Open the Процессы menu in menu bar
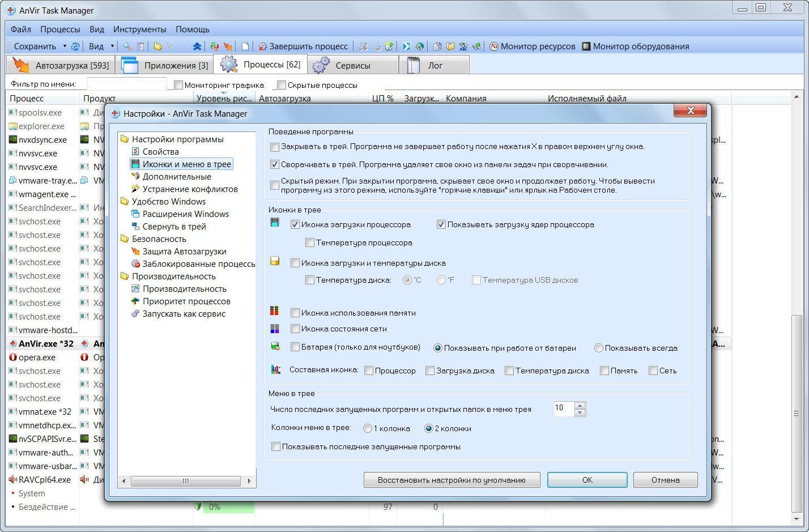The image size is (809, 532). 60,29
